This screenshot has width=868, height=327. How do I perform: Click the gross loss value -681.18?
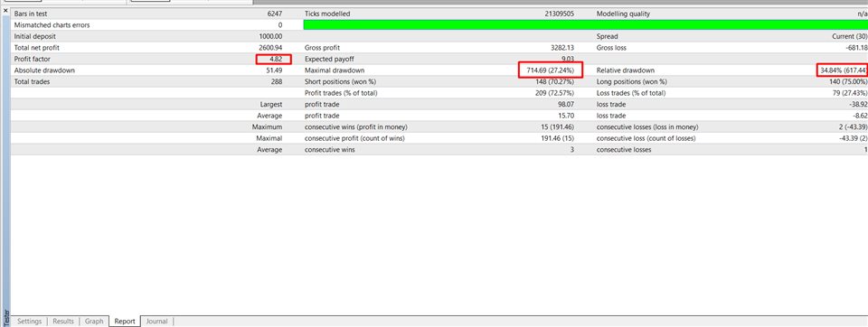(855, 48)
